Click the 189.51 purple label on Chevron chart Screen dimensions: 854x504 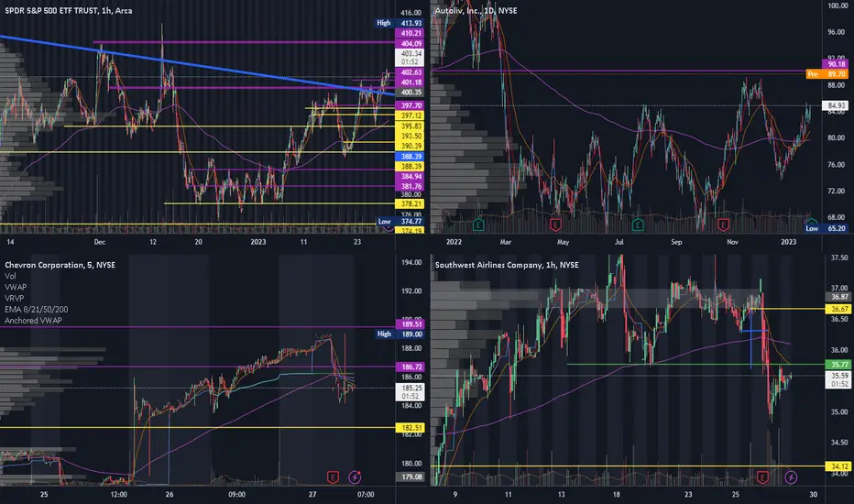tap(411, 324)
